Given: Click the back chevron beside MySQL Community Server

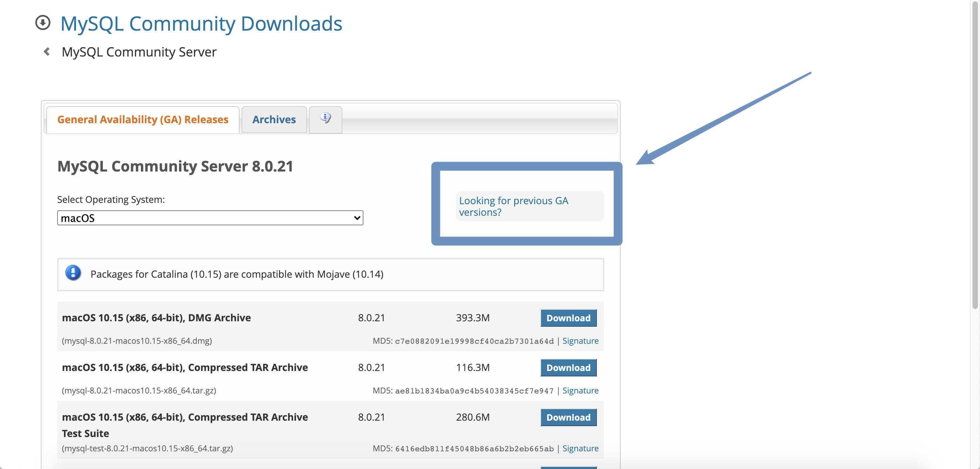Looking at the screenshot, I should [x=47, y=51].
